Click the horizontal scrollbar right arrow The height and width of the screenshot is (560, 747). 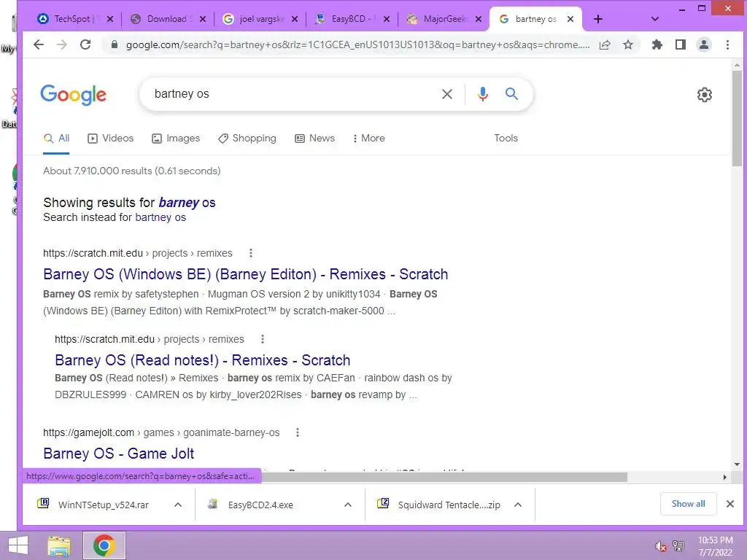point(724,477)
